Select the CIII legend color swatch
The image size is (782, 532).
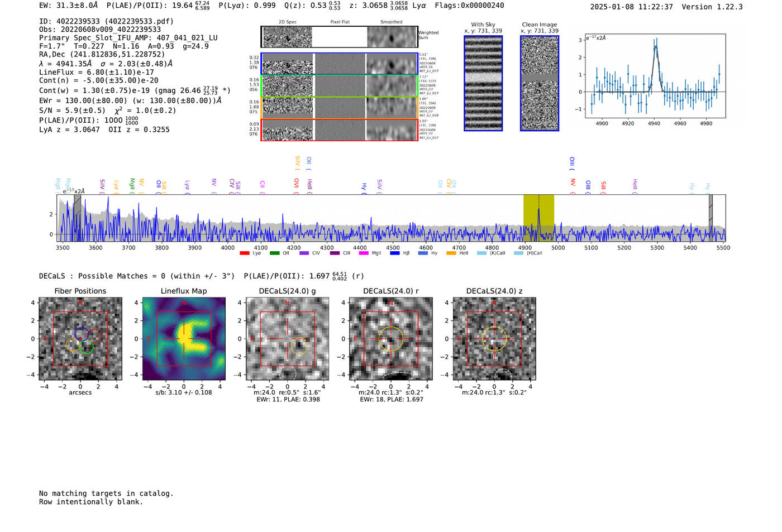335,253
